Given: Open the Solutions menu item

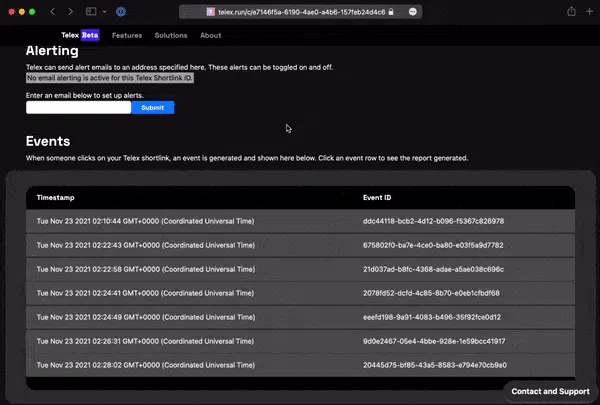Looking at the screenshot, I should coord(171,35).
